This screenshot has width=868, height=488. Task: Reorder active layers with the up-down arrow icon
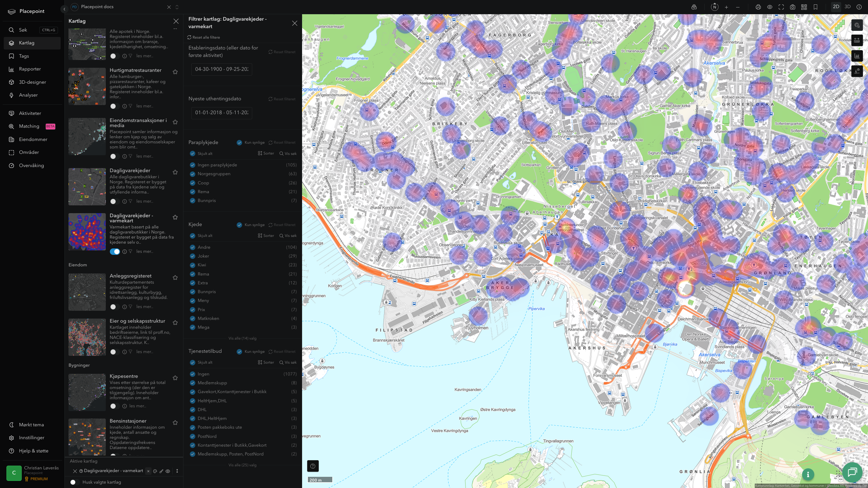point(177,471)
